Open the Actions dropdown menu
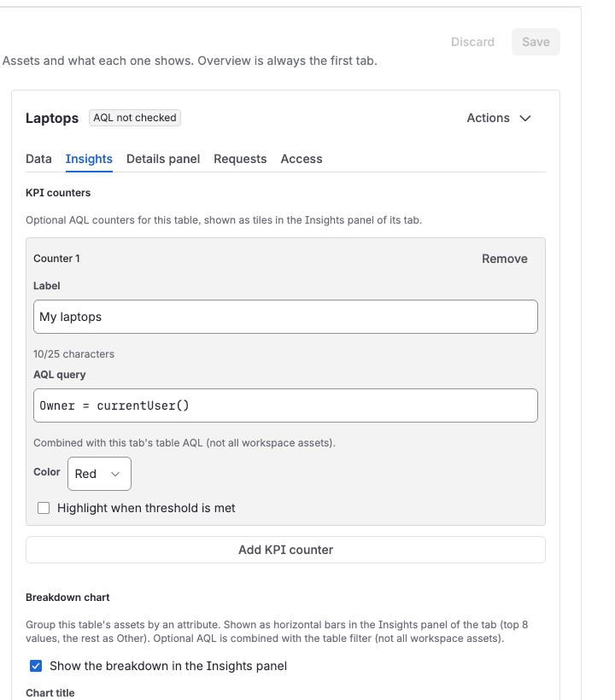The image size is (615, 700). coord(499,119)
